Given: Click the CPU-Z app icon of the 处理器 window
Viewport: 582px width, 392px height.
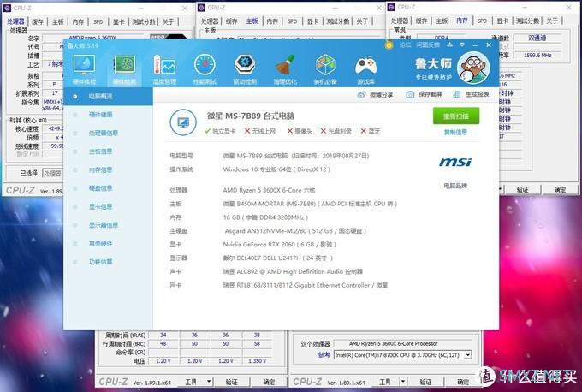Looking at the screenshot, I should tap(7, 8).
